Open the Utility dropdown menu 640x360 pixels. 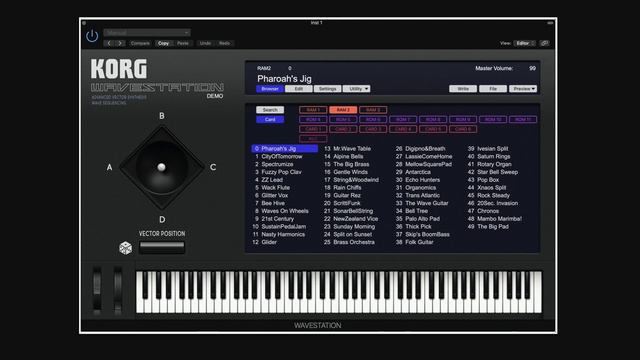(357, 89)
